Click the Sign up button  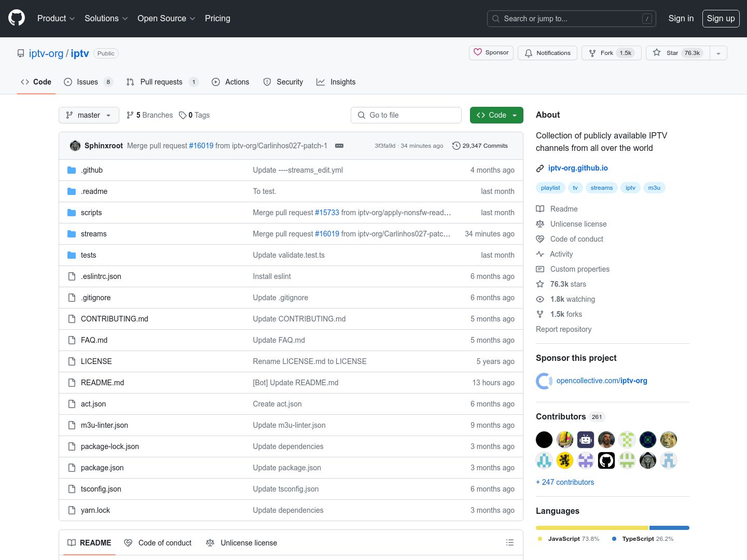pyautogui.click(x=721, y=19)
